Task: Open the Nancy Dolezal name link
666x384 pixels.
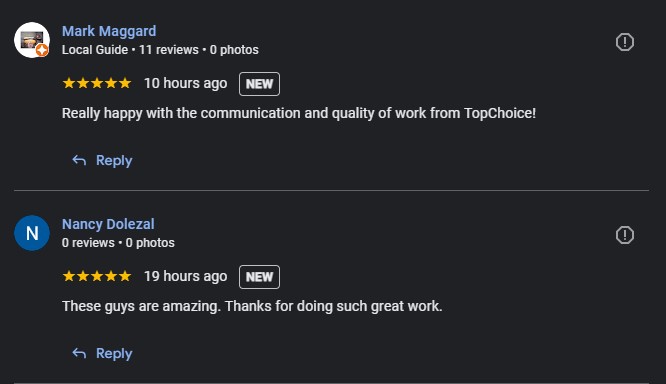Action: [108, 224]
